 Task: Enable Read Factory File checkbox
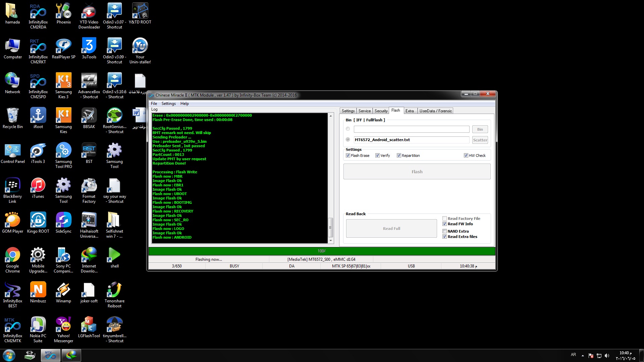click(x=445, y=219)
